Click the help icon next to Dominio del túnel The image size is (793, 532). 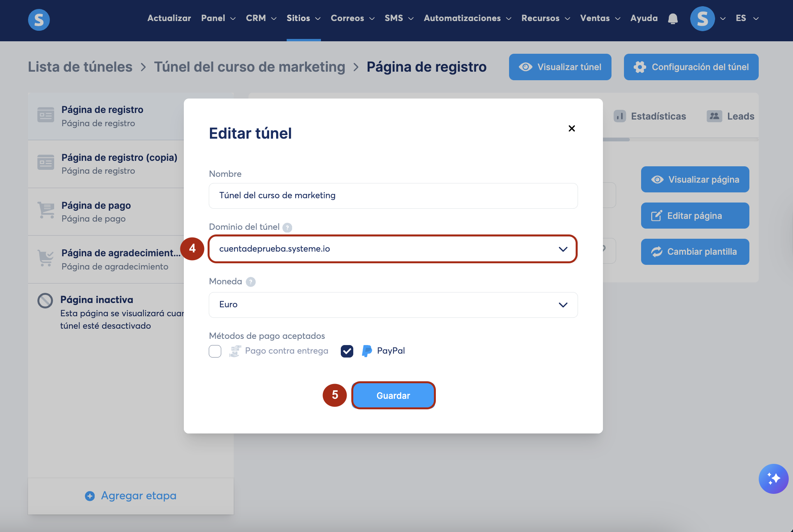287,227
